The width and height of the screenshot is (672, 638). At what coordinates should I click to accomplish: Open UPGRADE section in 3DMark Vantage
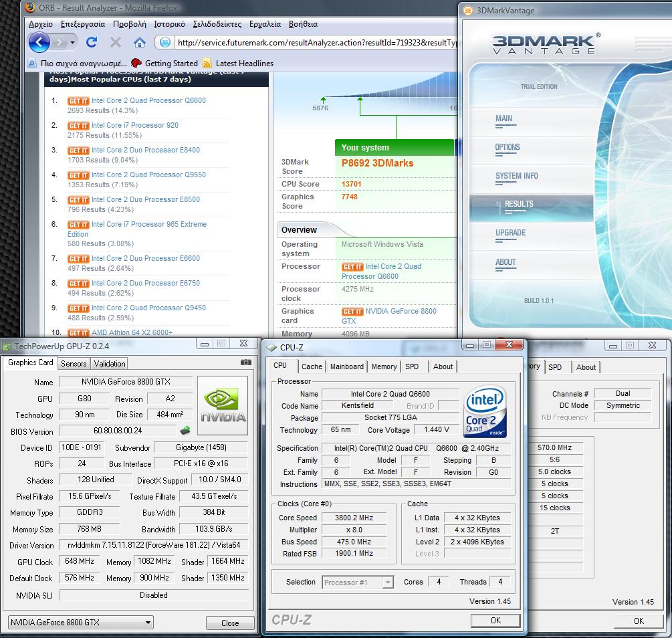tap(510, 233)
